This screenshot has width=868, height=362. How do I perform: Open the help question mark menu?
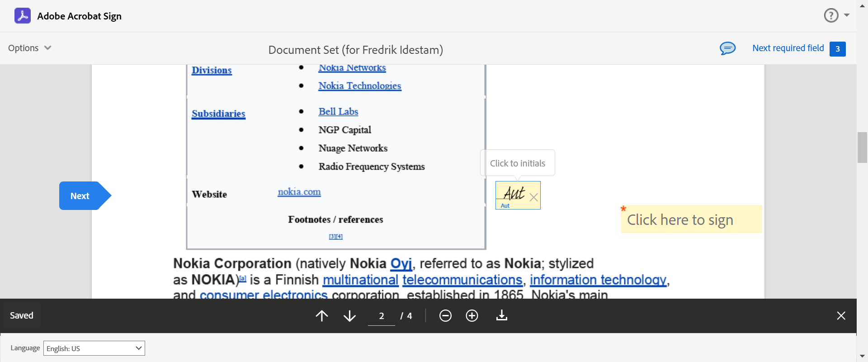[831, 15]
